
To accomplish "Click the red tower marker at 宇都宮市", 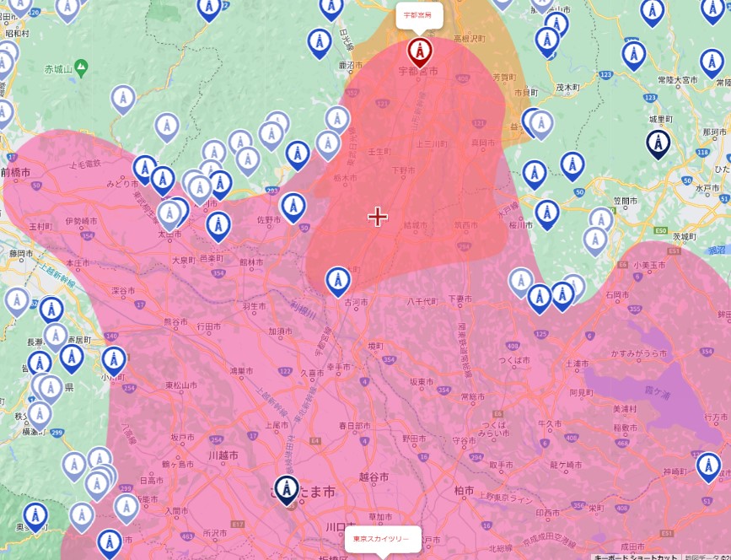I will point(419,51).
